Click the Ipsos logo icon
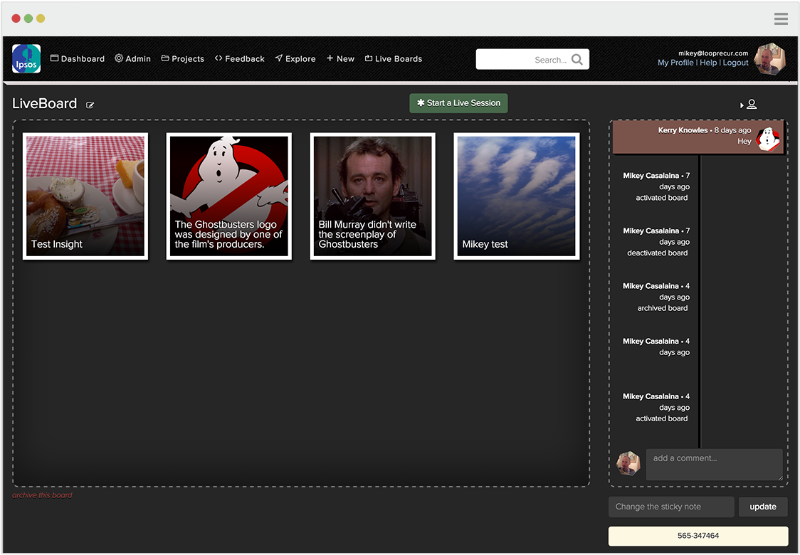The height and width of the screenshot is (555, 800). [26, 59]
